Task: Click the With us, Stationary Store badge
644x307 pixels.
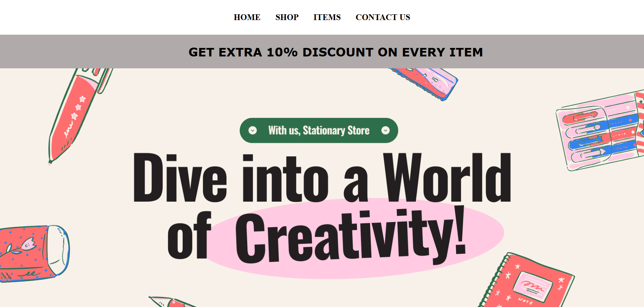Action: 319,131
